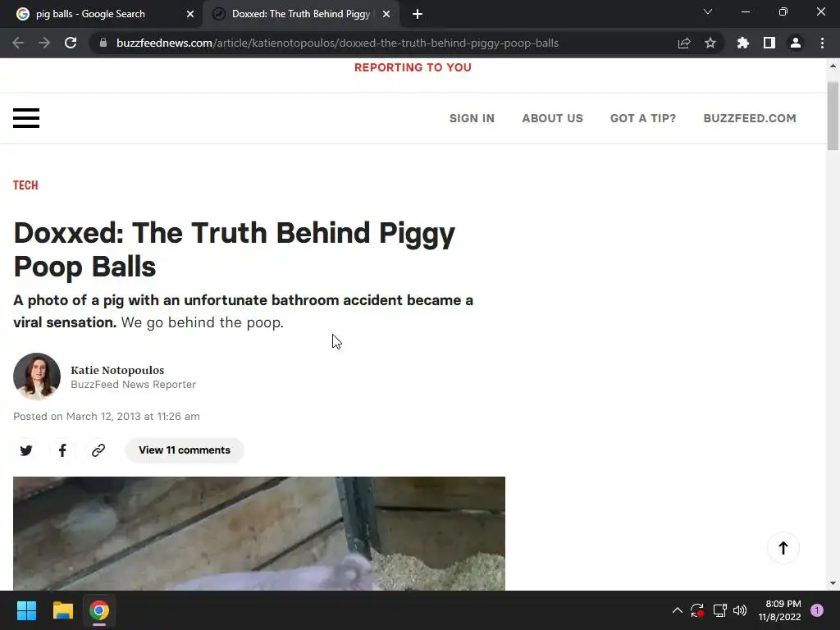Expand the tab search dropdown arrow

coord(708,11)
